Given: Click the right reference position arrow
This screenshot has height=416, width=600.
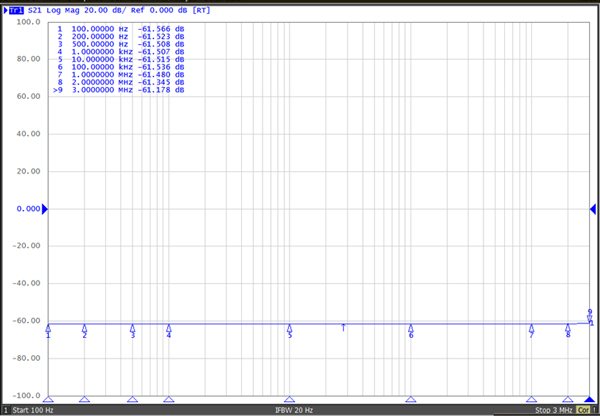Looking at the screenshot, I should point(592,209).
